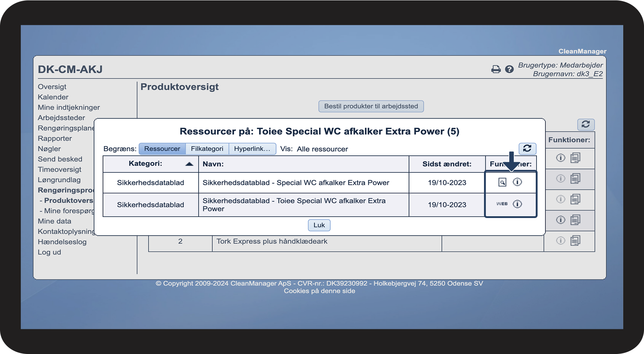
Task: Open Løngrundlag in the sidebar
Action: (59, 180)
